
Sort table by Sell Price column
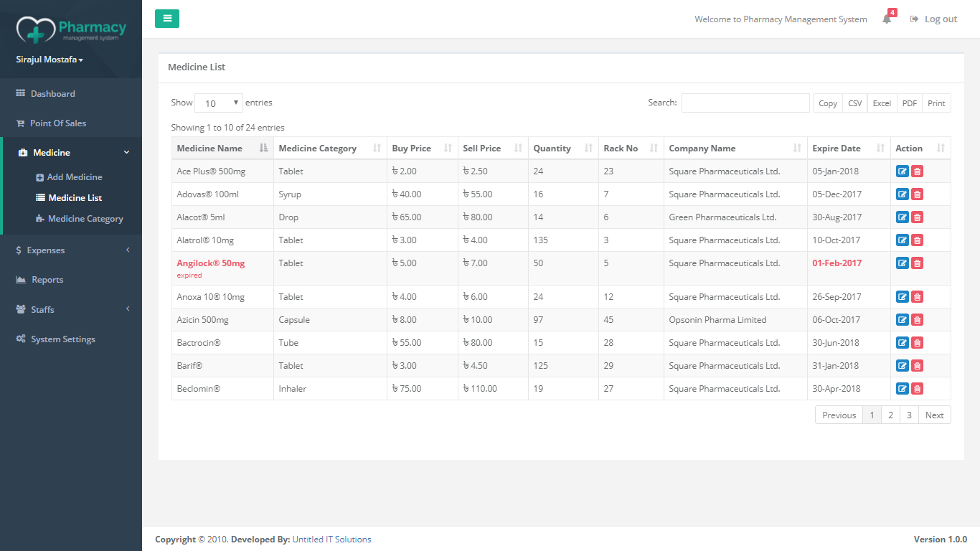click(493, 149)
